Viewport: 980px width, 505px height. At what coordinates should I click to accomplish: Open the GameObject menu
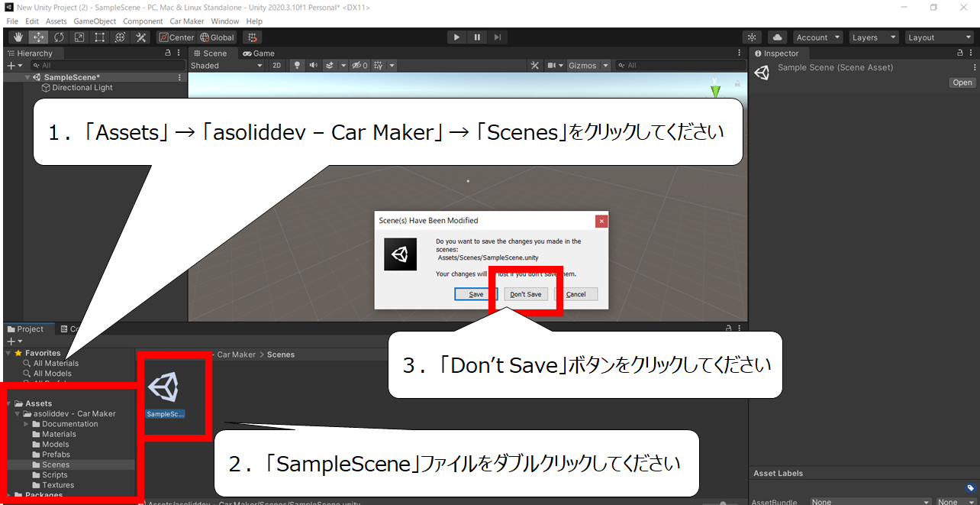point(95,21)
